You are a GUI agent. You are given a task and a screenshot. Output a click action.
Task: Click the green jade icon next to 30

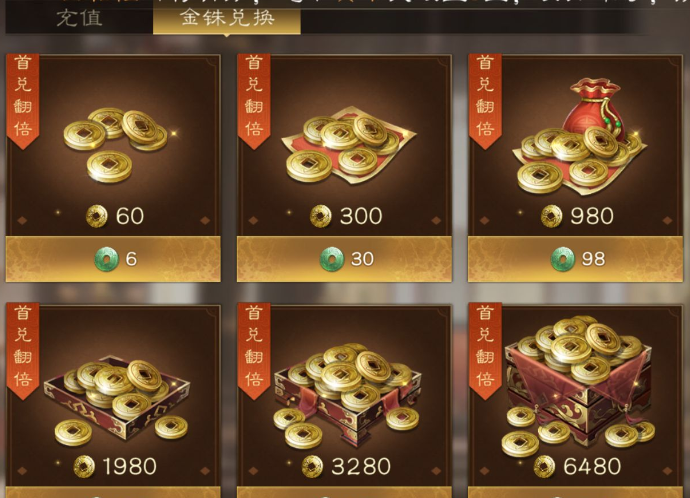pos(331,259)
